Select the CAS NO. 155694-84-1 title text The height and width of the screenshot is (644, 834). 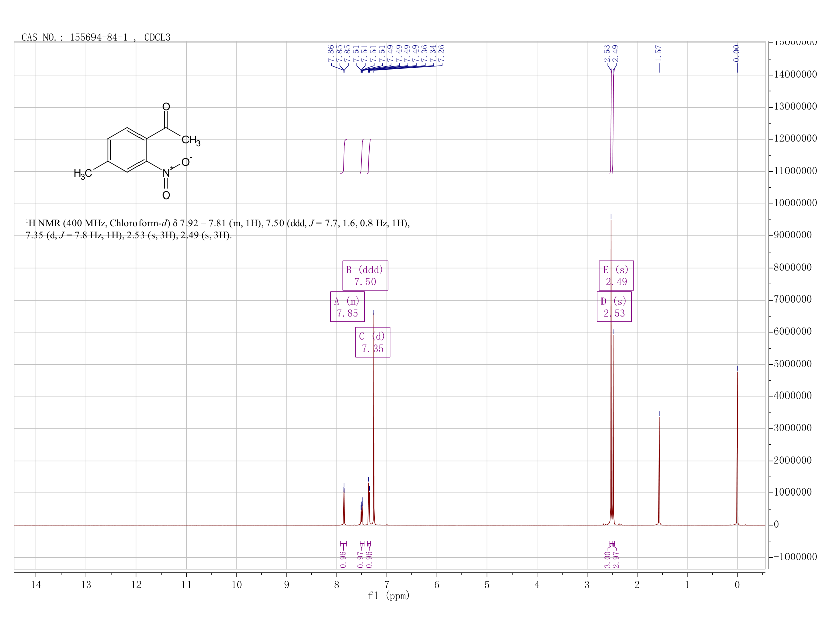(x=96, y=37)
